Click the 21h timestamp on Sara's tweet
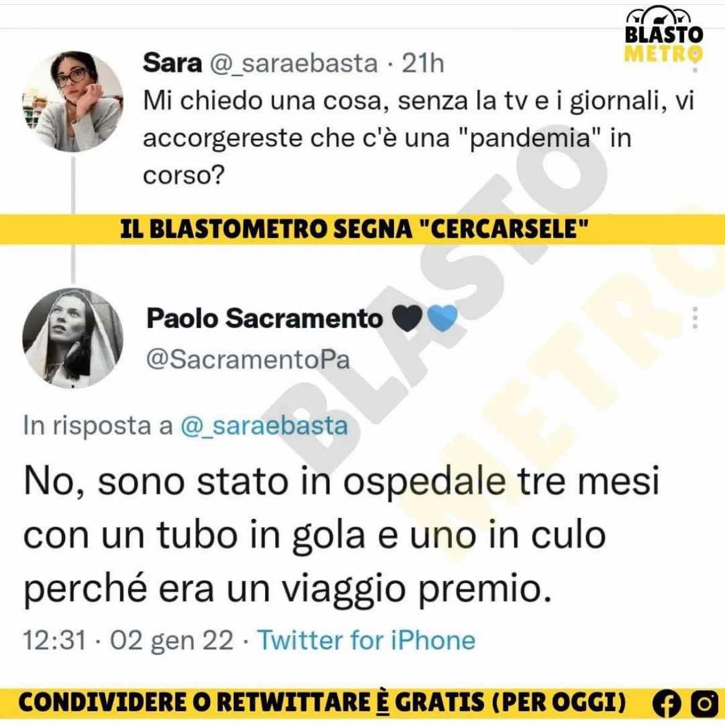Image resolution: width=725 pixels, height=728 pixels. pos(423,63)
